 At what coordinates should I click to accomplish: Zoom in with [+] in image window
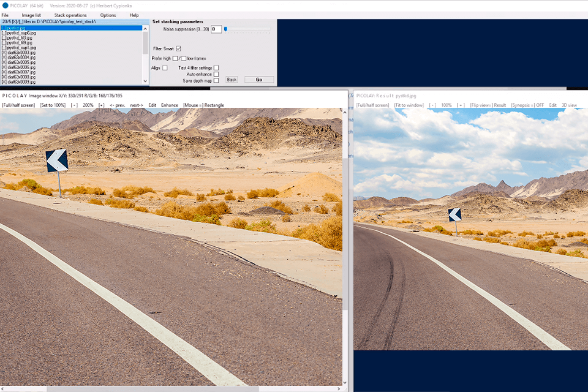coord(101,105)
